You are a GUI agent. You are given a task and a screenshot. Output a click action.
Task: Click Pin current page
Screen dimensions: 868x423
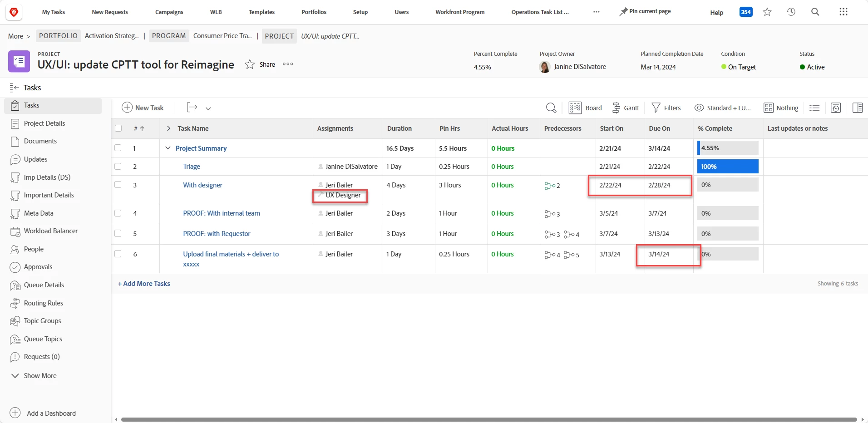point(645,11)
